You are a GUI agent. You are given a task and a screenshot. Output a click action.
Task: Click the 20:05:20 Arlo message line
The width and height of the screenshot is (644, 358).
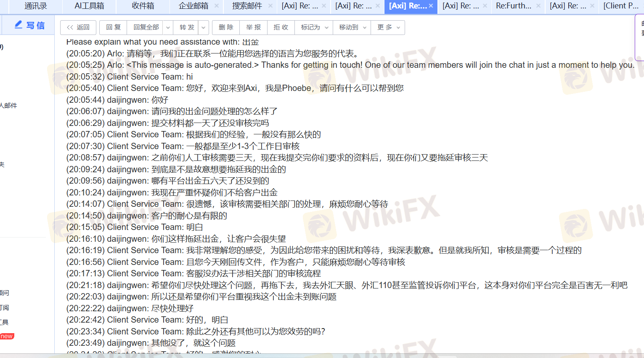(212, 53)
